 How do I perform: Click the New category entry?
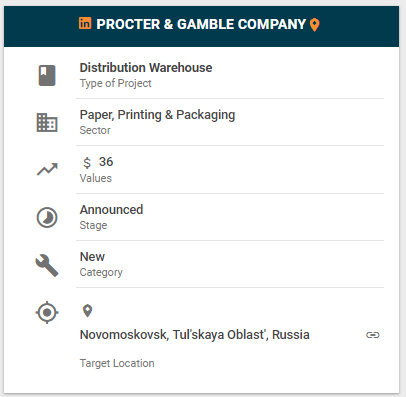pos(92,257)
